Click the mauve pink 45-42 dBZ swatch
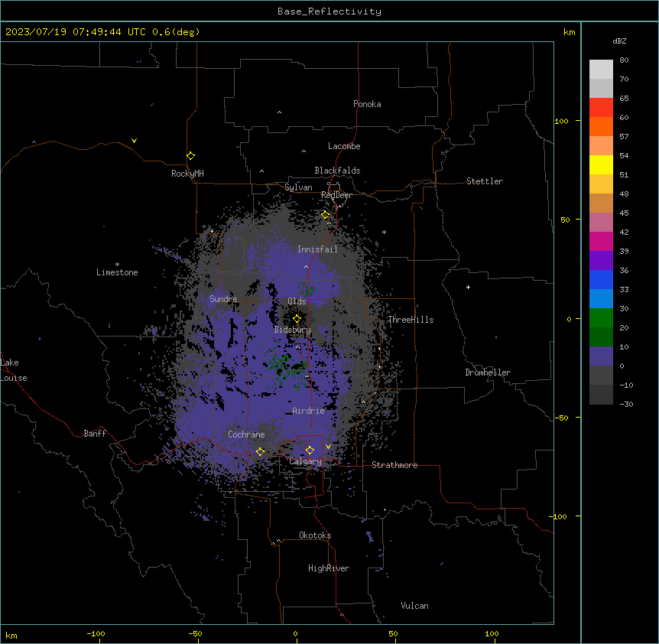Viewport: 659px width, 644px height. 601,223
